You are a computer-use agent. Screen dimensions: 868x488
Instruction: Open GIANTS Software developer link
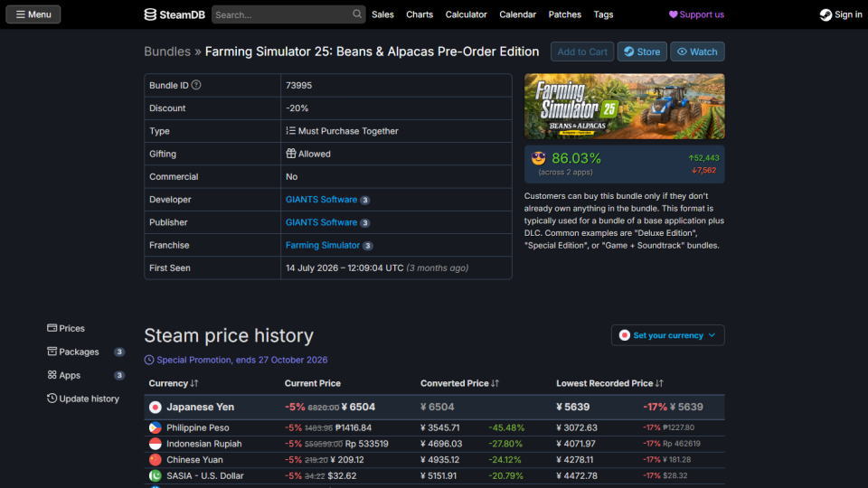click(321, 199)
